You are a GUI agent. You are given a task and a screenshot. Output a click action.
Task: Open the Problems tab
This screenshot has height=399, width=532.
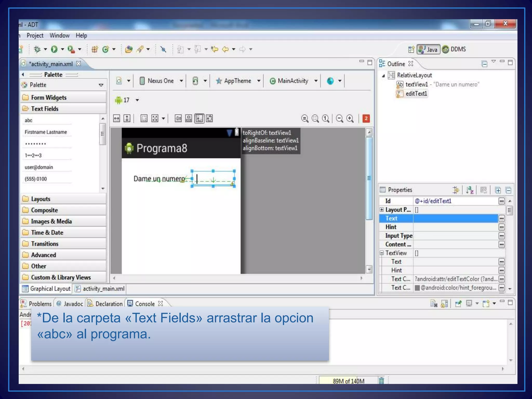(x=36, y=304)
